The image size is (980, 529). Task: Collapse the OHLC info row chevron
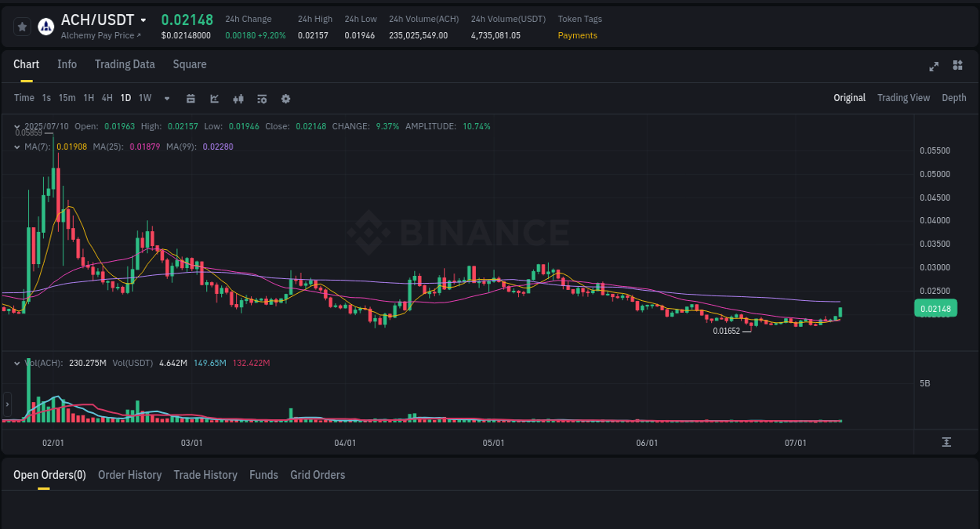pos(17,125)
